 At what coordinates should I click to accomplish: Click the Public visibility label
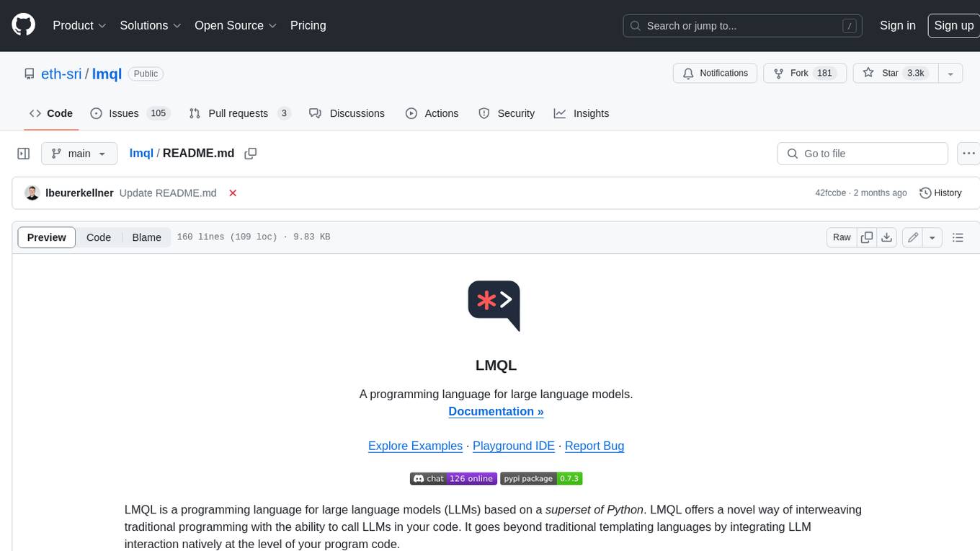(146, 74)
